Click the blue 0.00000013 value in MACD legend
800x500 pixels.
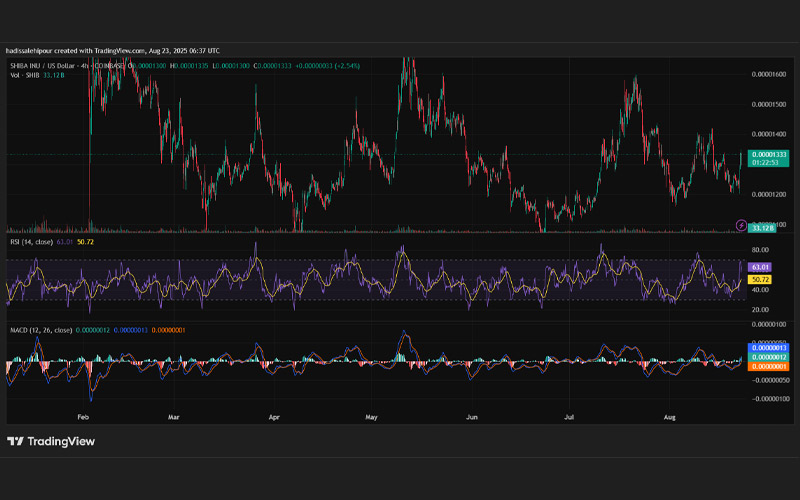tap(131, 330)
